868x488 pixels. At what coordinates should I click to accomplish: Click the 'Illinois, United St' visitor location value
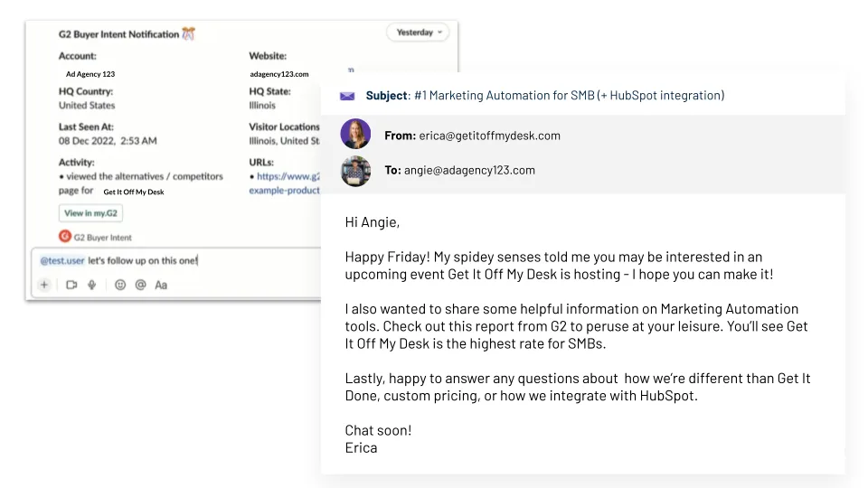coord(284,141)
